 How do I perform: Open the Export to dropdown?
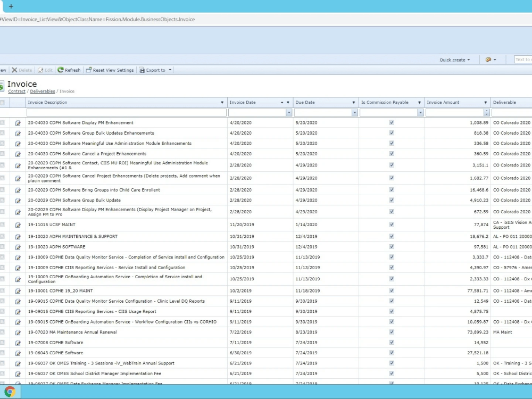(155, 70)
